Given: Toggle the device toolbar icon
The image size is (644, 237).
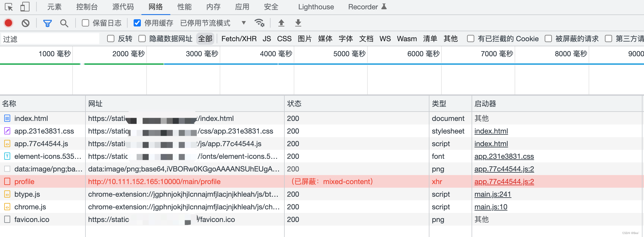Looking at the screenshot, I should (25, 7).
